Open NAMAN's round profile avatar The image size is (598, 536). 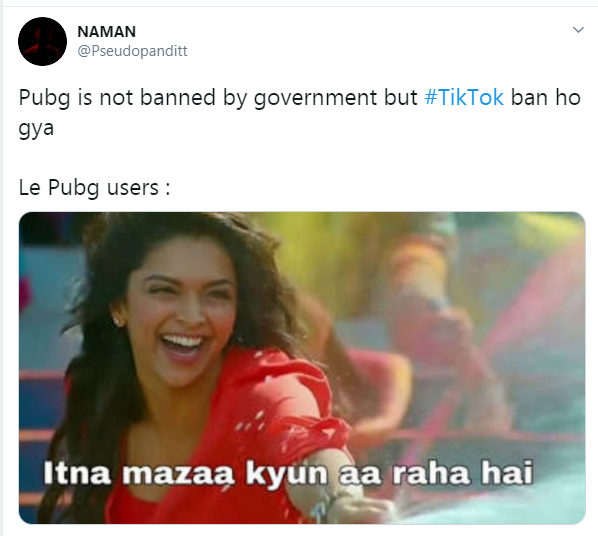point(42,41)
